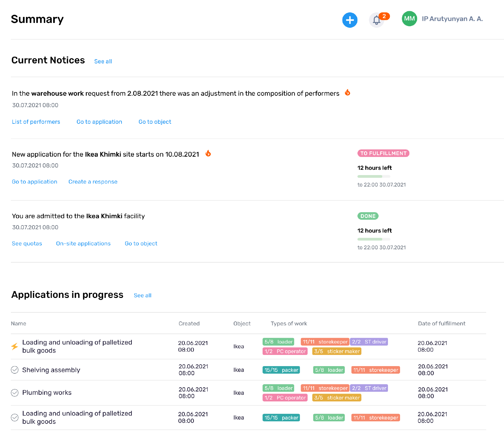This screenshot has width=504, height=431.
Task: Click Create a response link
Action: 93,182
